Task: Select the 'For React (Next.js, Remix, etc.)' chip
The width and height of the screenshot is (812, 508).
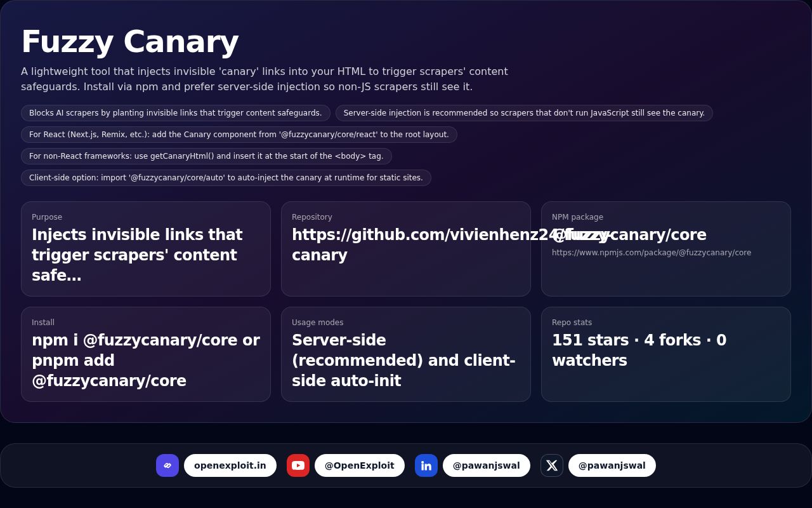Action: [239, 135]
